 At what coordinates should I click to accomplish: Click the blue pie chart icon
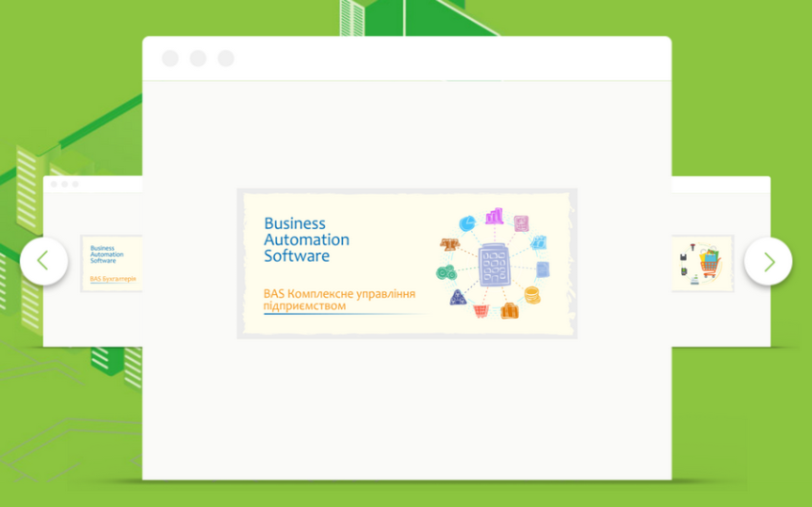467,223
